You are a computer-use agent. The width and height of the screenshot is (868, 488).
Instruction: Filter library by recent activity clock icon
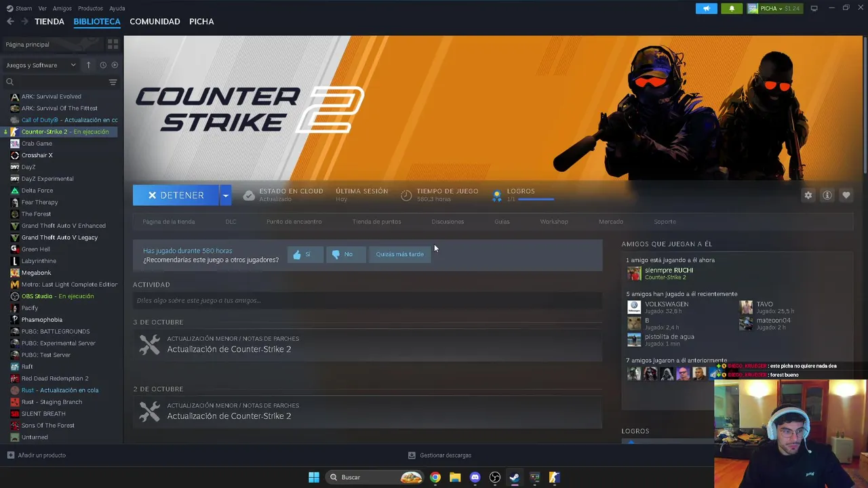[103, 65]
